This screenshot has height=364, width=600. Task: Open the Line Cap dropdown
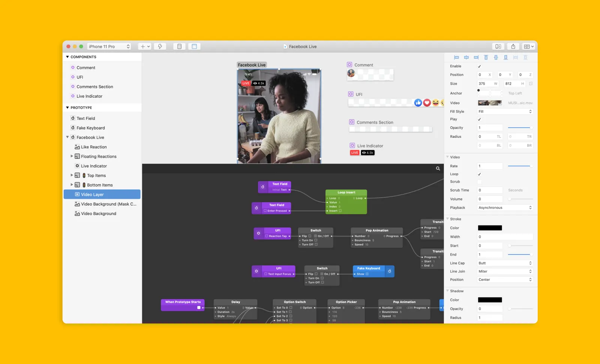coord(505,263)
